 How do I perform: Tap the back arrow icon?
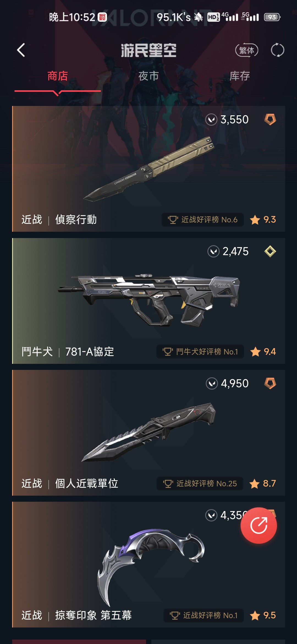pos(21,50)
